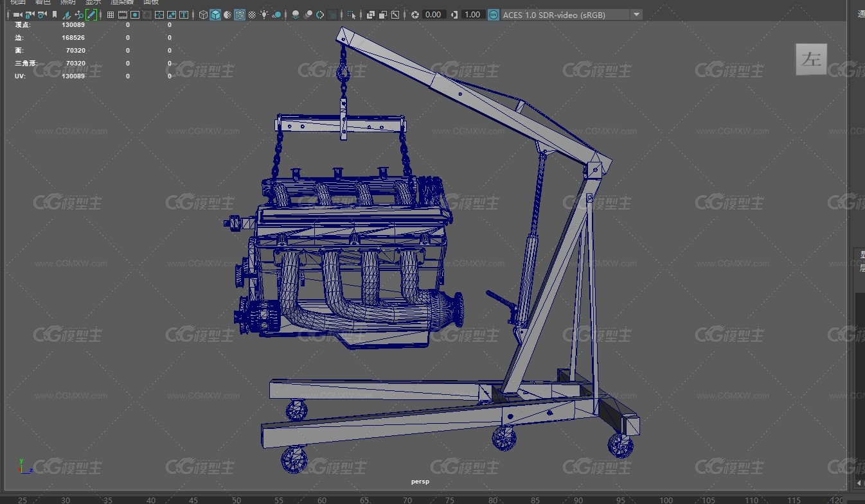The height and width of the screenshot is (504, 865).
Task: Click the Exposure value field 0.00
Action: (x=433, y=14)
